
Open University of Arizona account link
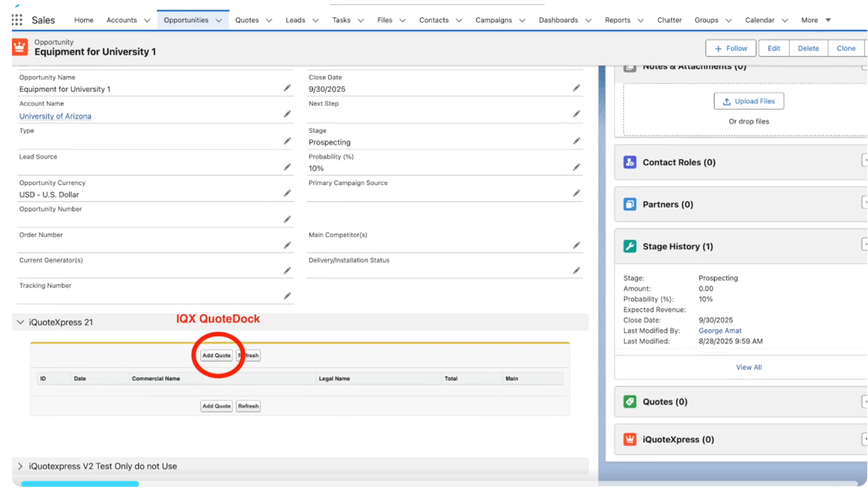(x=55, y=116)
